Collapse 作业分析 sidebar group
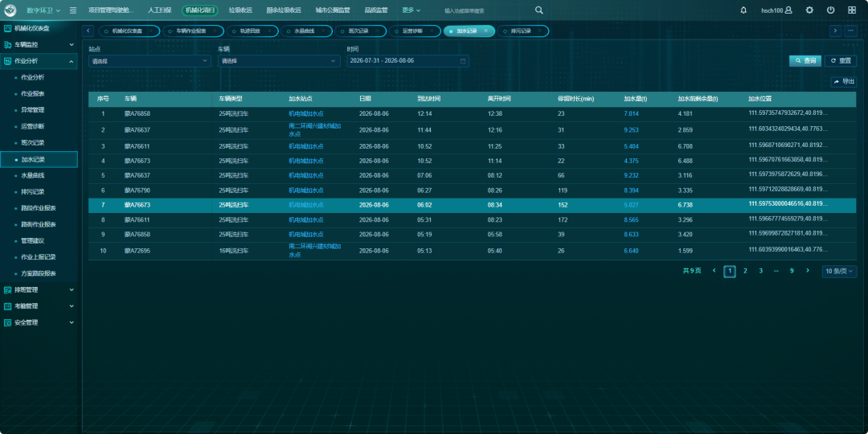 click(x=71, y=61)
